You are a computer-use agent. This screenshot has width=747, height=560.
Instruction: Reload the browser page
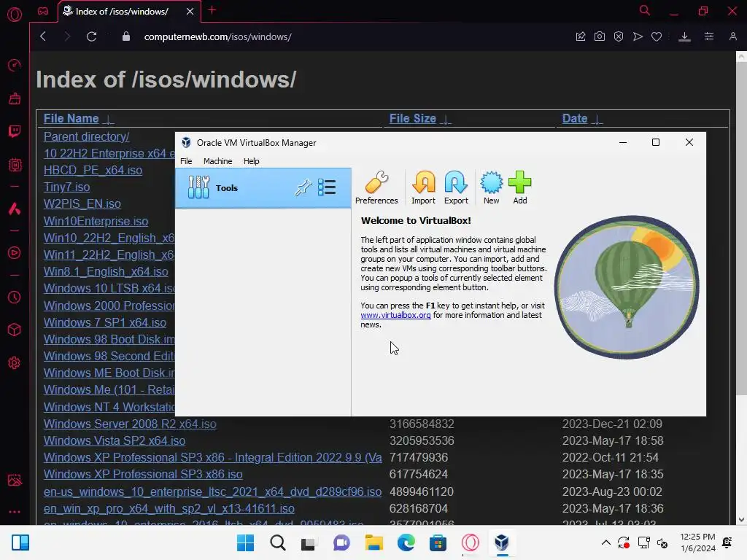pyautogui.click(x=91, y=36)
